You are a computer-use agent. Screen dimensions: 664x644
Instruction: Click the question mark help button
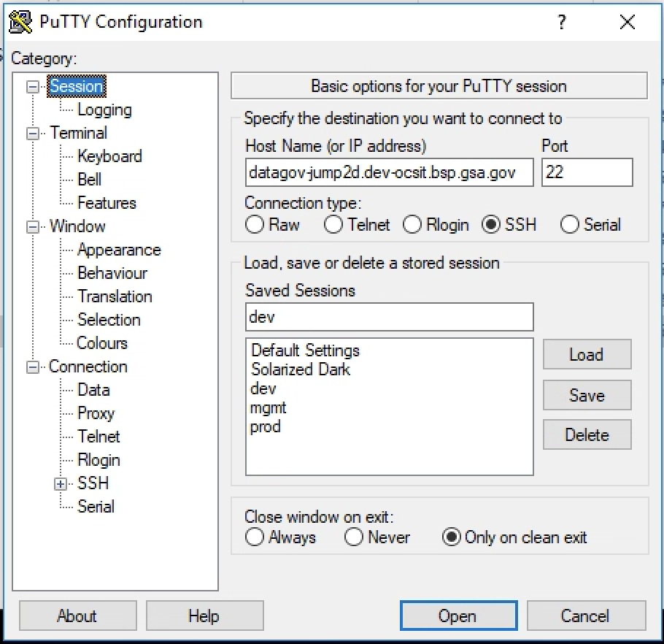(562, 22)
